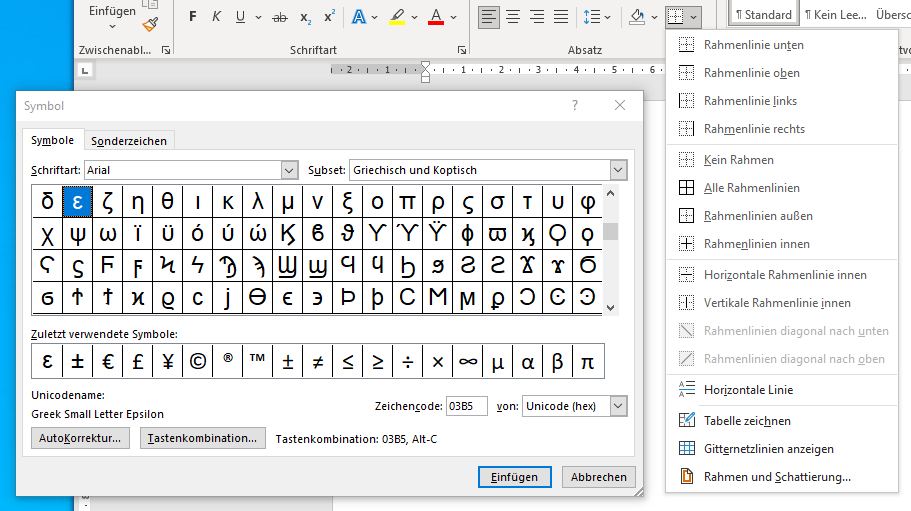Align text right

pos(537,17)
